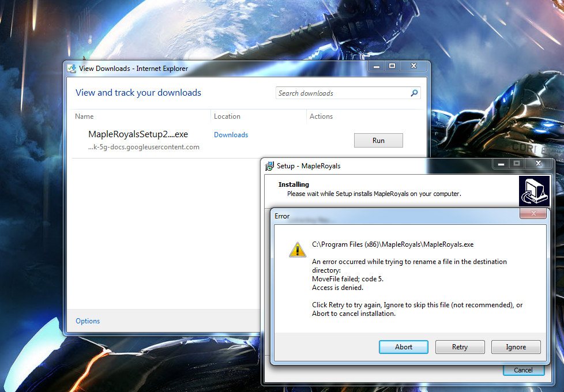564x392 pixels.
Task: Click the View Downloads title bar icon
Action: [x=72, y=69]
